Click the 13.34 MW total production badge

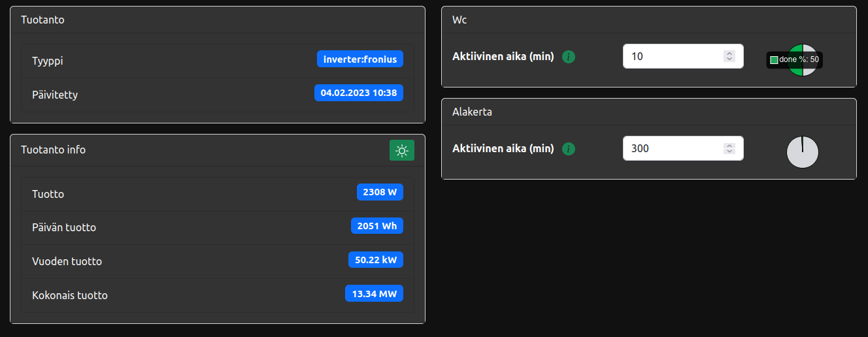click(x=374, y=293)
